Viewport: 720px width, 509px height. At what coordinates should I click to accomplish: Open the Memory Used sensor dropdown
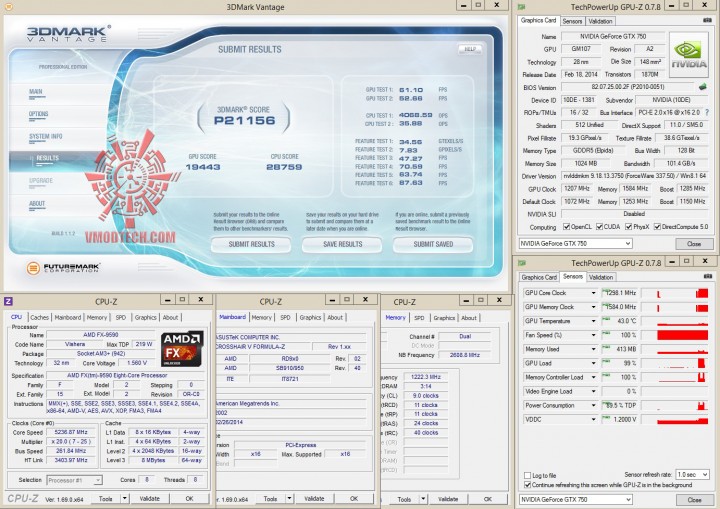pos(593,349)
